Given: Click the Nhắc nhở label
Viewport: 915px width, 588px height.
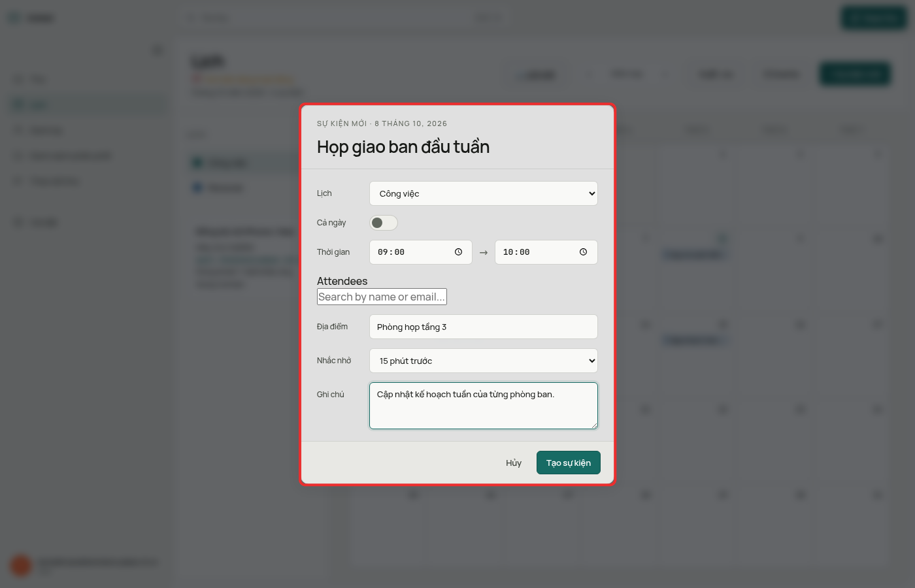Looking at the screenshot, I should click(334, 361).
